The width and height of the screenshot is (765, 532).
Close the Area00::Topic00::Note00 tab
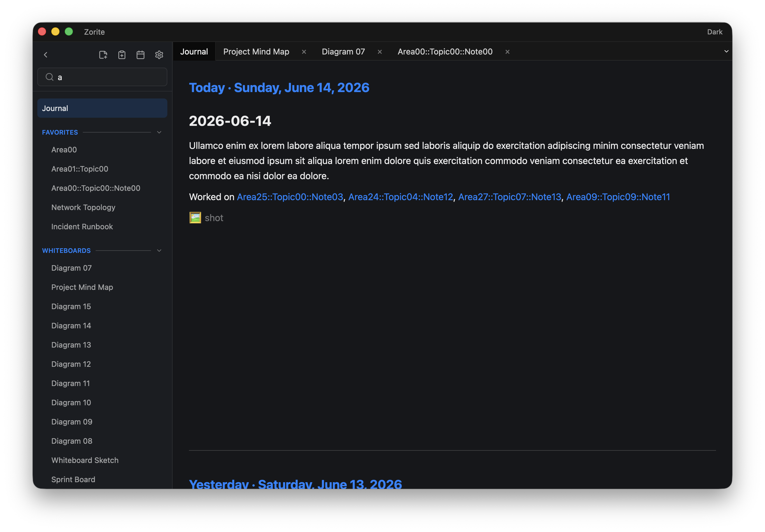coord(508,52)
